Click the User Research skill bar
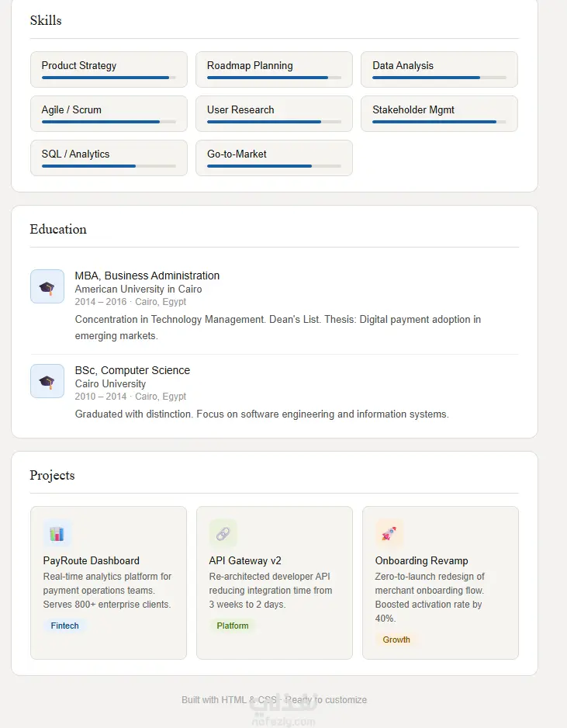The width and height of the screenshot is (567, 728). [275, 122]
